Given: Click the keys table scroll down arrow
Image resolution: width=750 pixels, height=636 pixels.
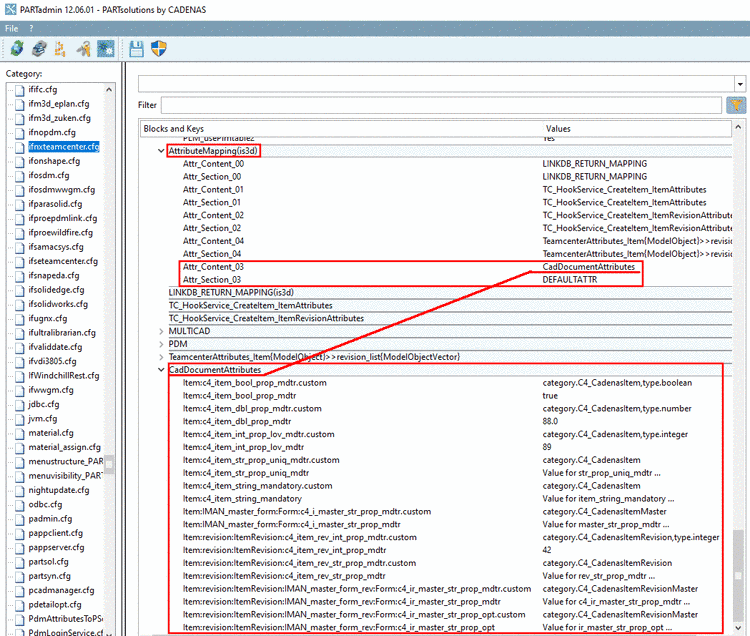Looking at the screenshot, I should coord(738,627).
